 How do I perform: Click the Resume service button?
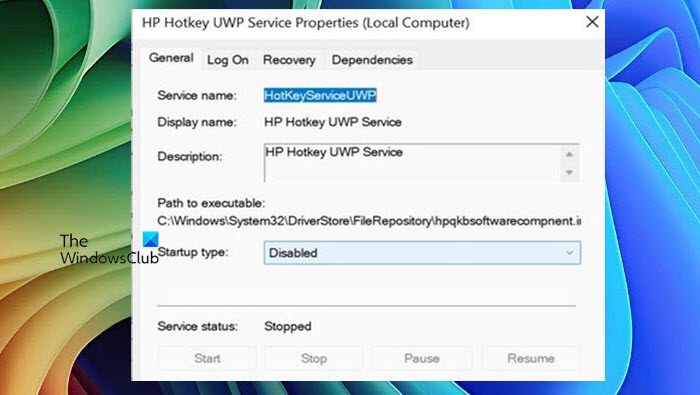coord(531,358)
